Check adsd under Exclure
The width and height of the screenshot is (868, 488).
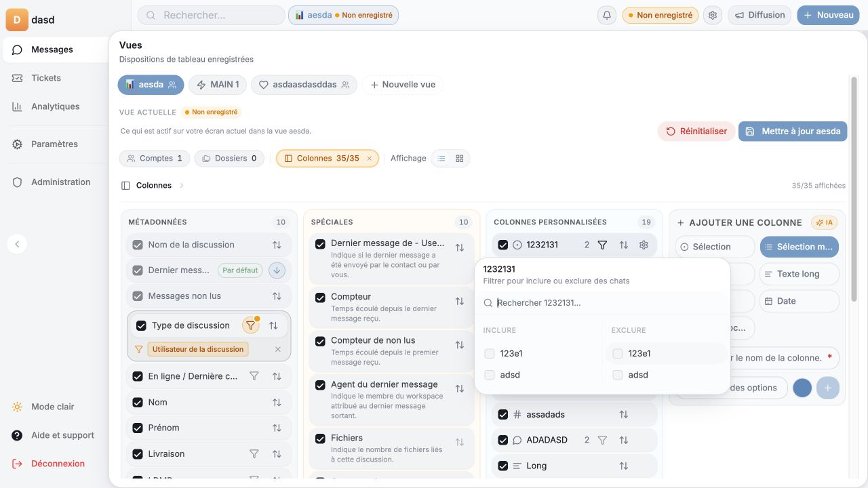pos(617,375)
